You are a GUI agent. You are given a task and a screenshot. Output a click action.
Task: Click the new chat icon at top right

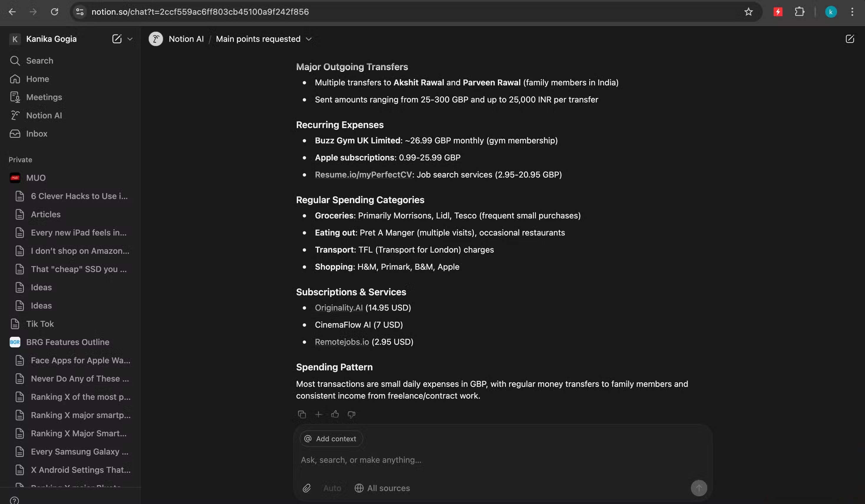click(850, 39)
